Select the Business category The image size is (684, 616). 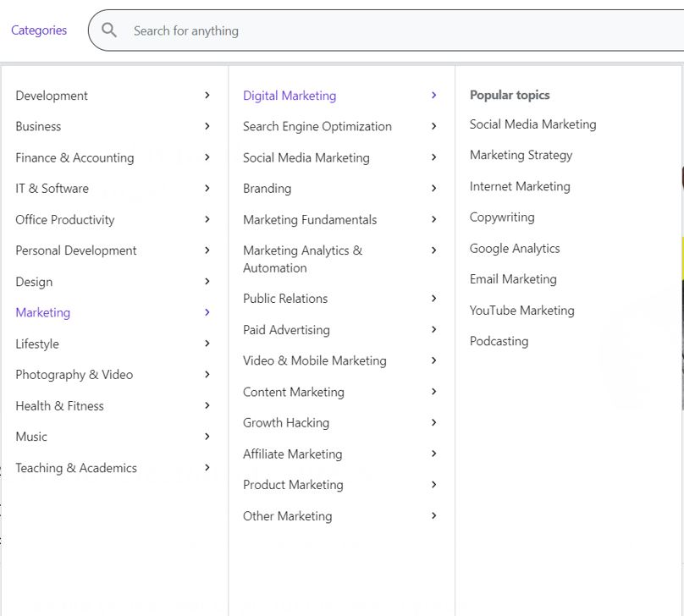coord(38,126)
